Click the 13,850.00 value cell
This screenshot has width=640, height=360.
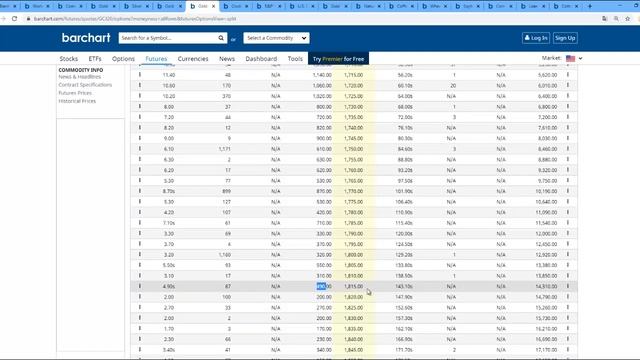546,276
